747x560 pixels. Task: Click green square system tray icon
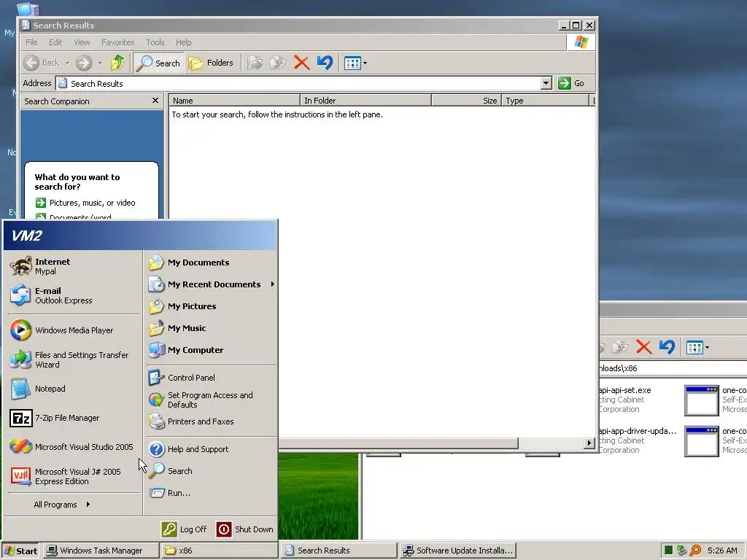coord(668,551)
